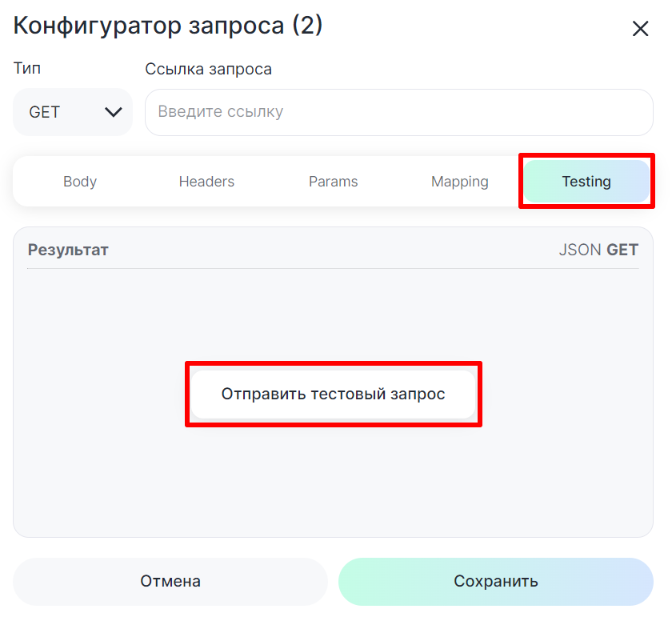Image resolution: width=672 pixels, height=625 pixels.
Task: Focus the 'Введите ссылку' link field
Action: click(398, 112)
